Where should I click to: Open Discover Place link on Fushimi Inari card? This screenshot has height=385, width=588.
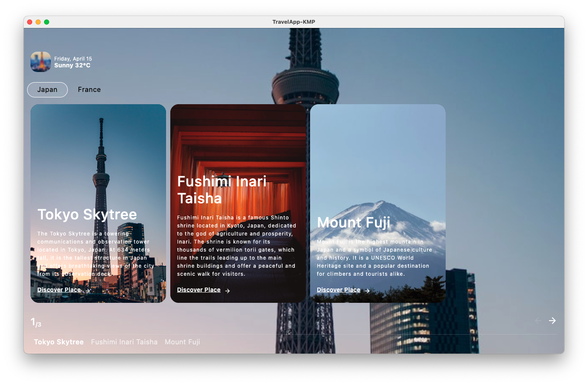pos(199,290)
